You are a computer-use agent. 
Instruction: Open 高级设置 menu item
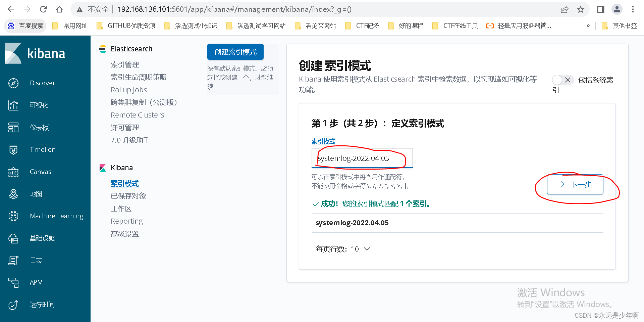125,234
